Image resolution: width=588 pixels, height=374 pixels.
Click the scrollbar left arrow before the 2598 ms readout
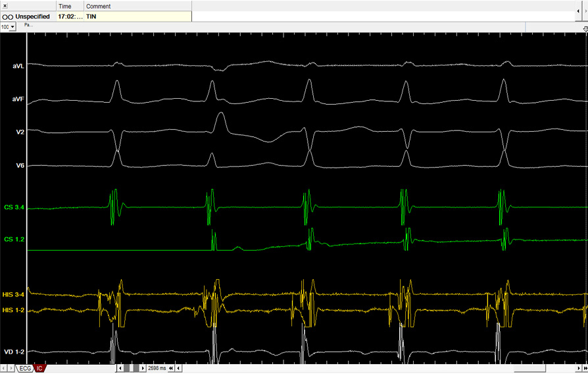[119, 368]
